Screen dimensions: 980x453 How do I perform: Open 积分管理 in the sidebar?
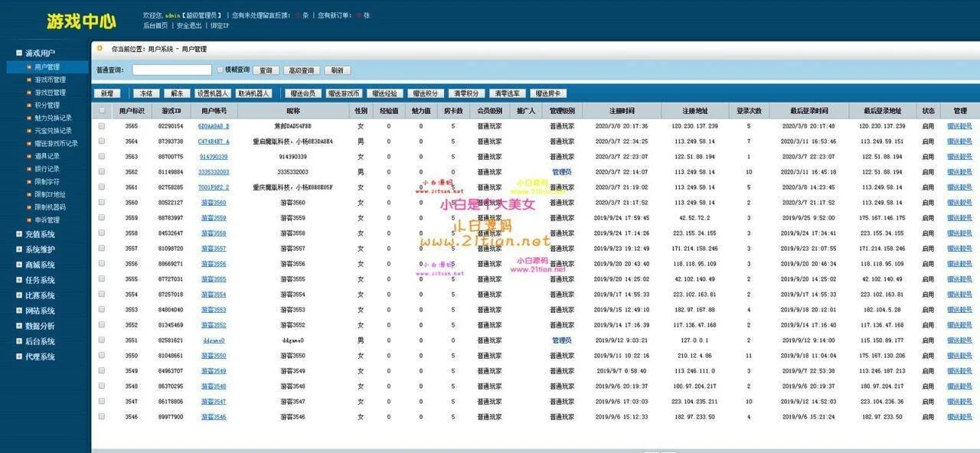(47, 106)
